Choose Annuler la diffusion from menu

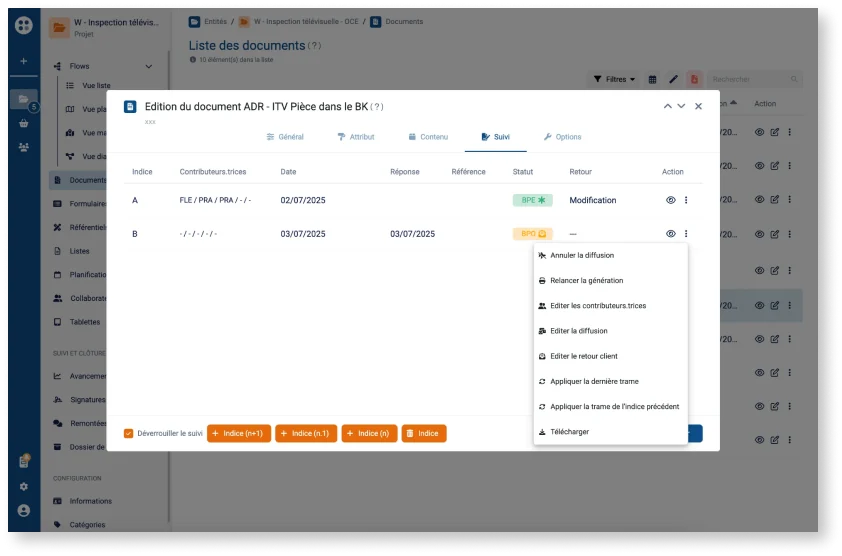point(611,256)
